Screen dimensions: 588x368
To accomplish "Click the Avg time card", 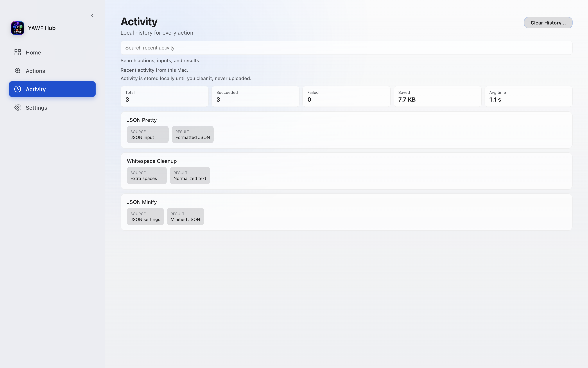I will pos(528,96).
